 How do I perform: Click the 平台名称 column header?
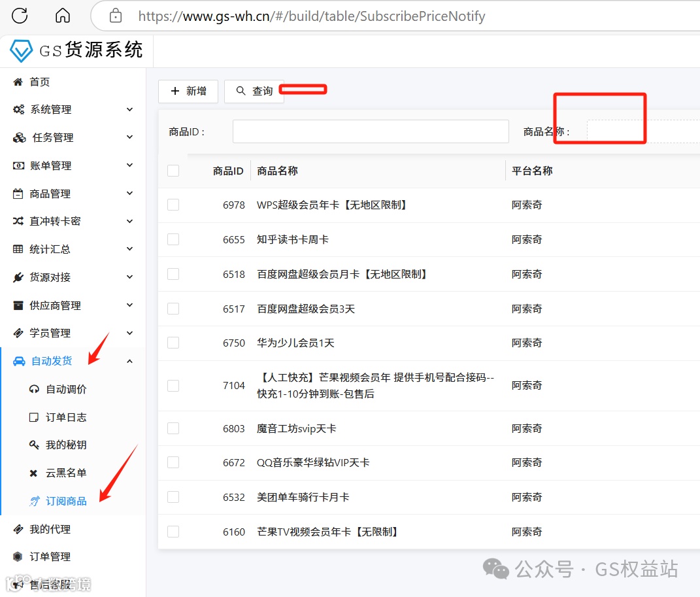[x=532, y=171]
